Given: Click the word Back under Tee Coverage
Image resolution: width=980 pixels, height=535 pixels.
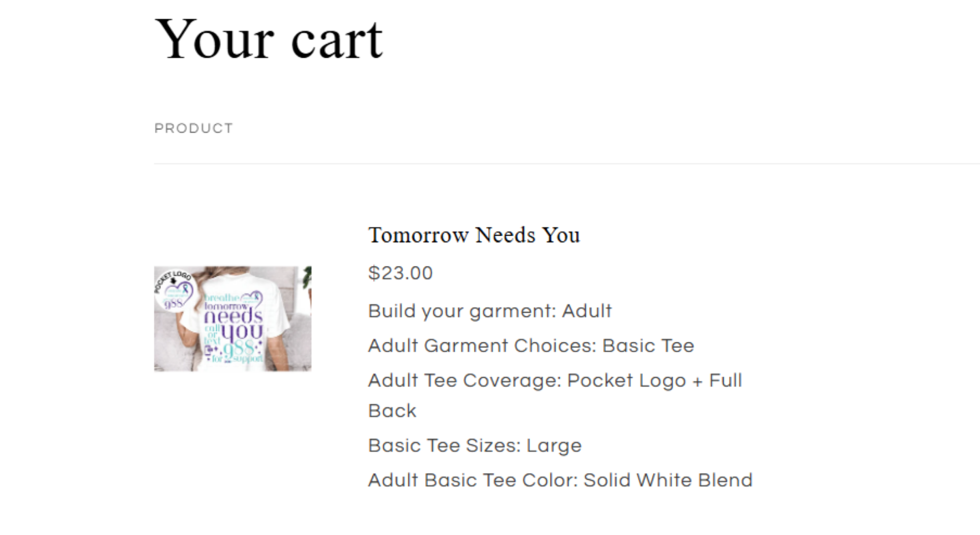Looking at the screenshot, I should pos(392,411).
